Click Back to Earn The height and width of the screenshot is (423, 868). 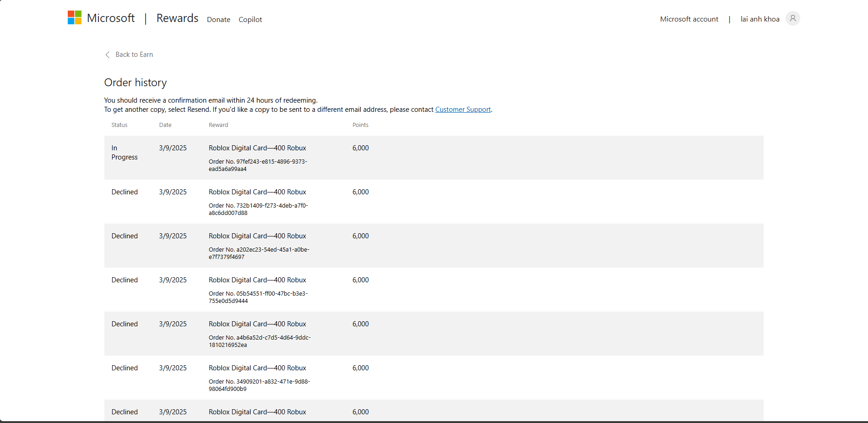[135, 55]
